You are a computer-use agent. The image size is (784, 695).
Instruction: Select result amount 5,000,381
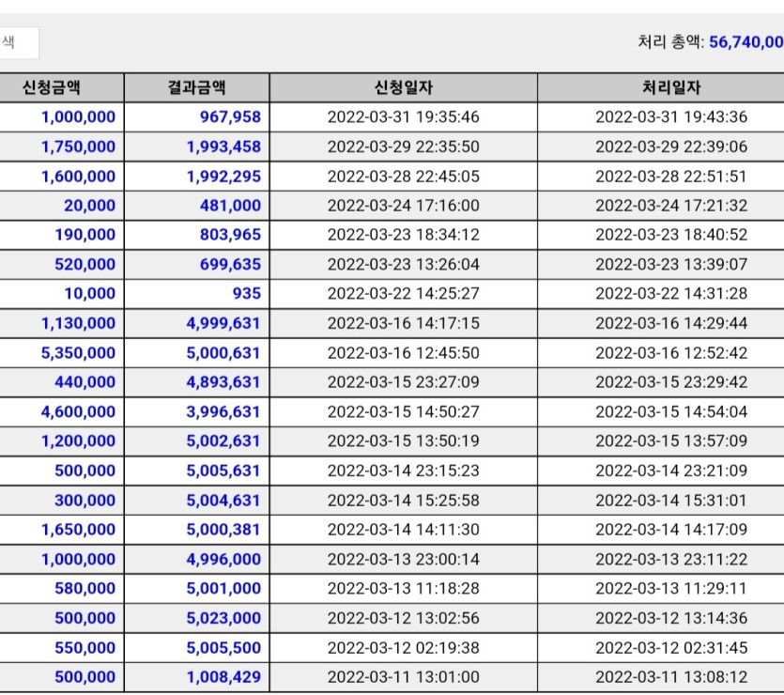click(223, 530)
